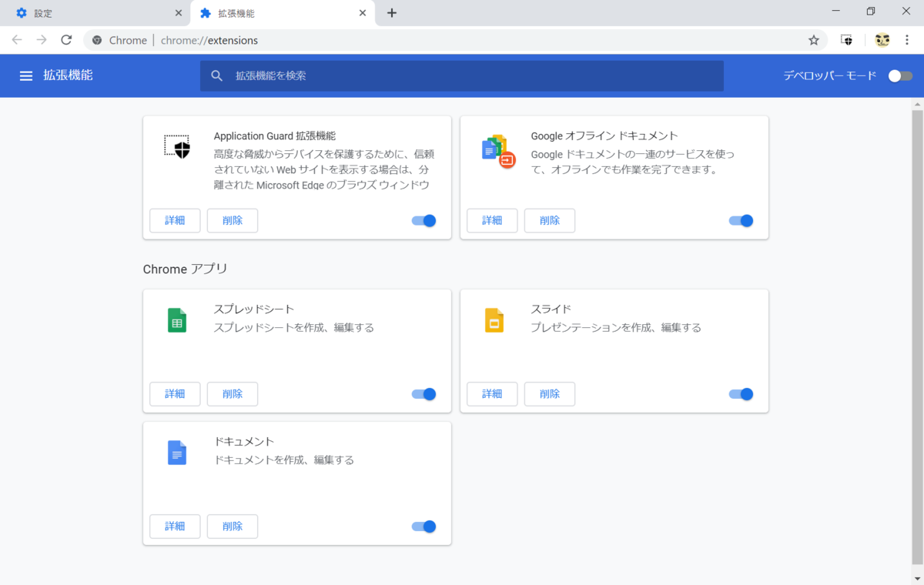Disable the ドキュメント app toggle
Screen dimensions: 924x585
click(x=424, y=526)
